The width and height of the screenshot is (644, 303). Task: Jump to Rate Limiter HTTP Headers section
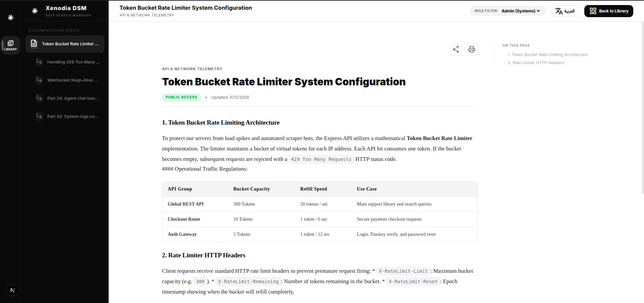(536, 63)
